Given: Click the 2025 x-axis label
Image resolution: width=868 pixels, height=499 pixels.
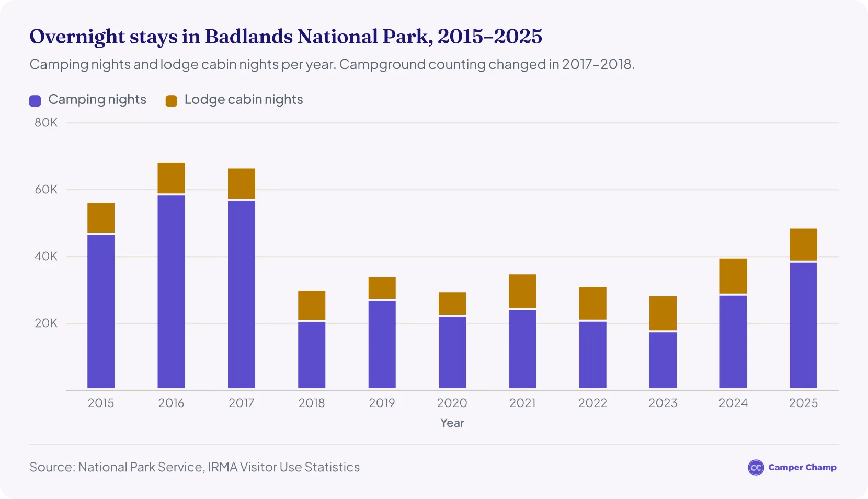Looking at the screenshot, I should [x=804, y=403].
